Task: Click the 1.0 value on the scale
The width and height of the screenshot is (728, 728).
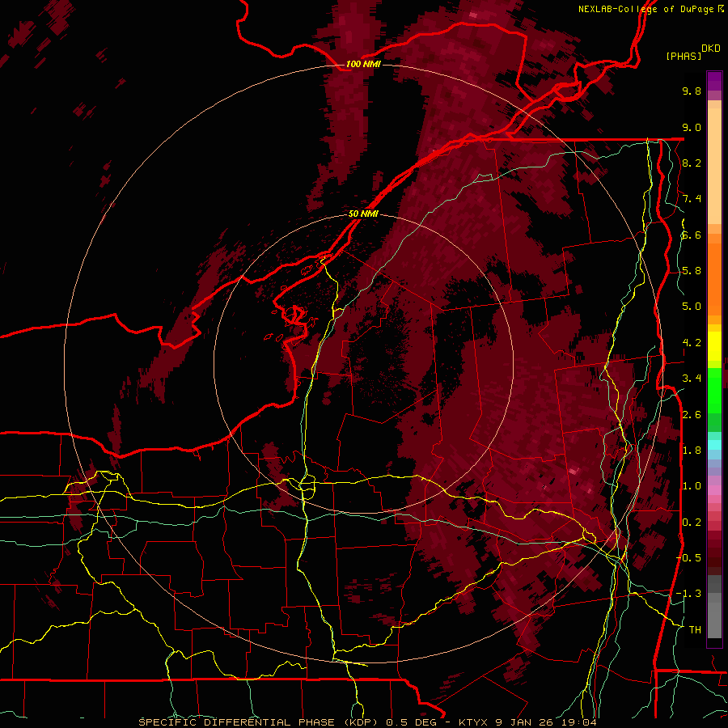Action: tap(692, 486)
